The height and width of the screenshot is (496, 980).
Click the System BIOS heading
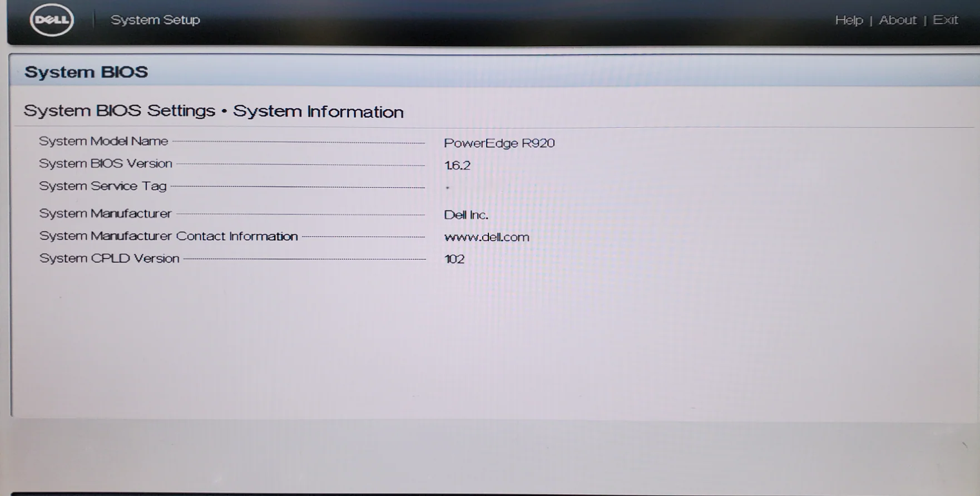coord(86,72)
